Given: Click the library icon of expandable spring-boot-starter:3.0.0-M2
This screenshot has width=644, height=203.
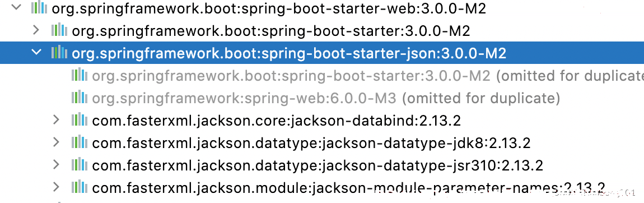Looking at the screenshot, I should click(59, 30).
